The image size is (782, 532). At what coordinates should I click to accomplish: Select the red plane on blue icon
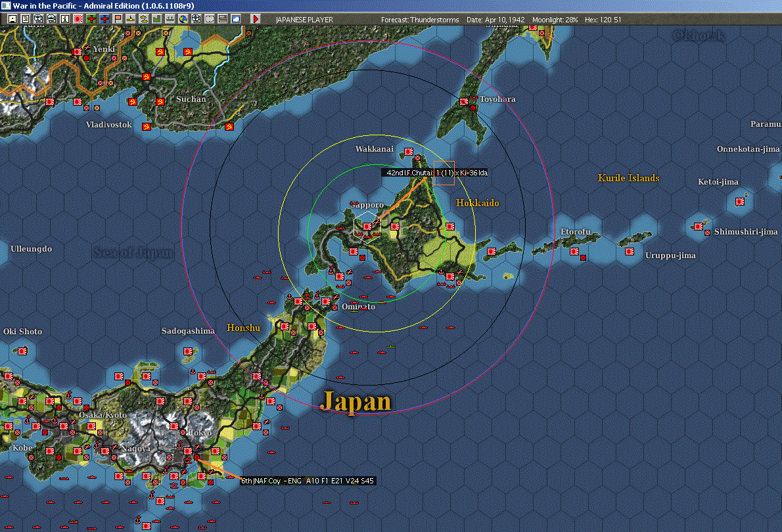[x=104, y=19]
